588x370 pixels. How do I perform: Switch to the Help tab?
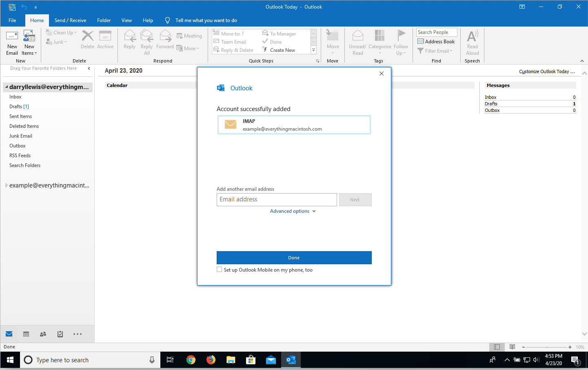point(148,20)
